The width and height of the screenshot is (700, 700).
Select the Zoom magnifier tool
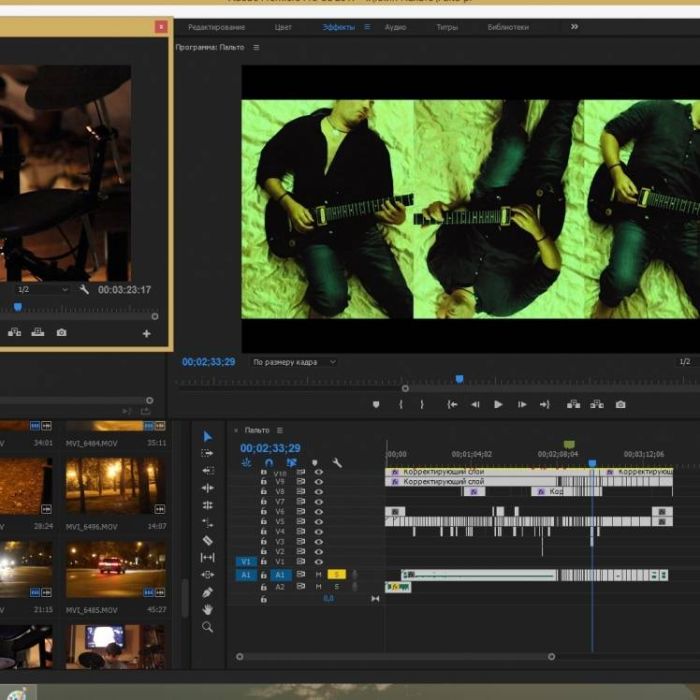pyautogui.click(x=208, y=627)
